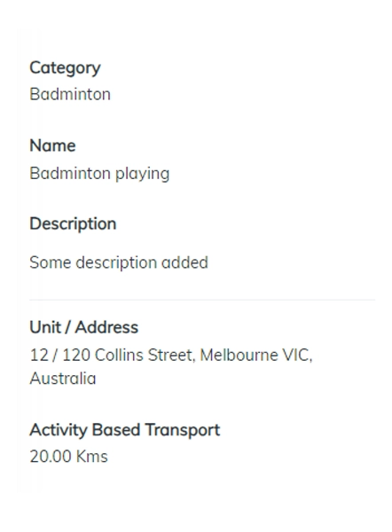
Task: Select the Some description added text
Action: point(119,262)
